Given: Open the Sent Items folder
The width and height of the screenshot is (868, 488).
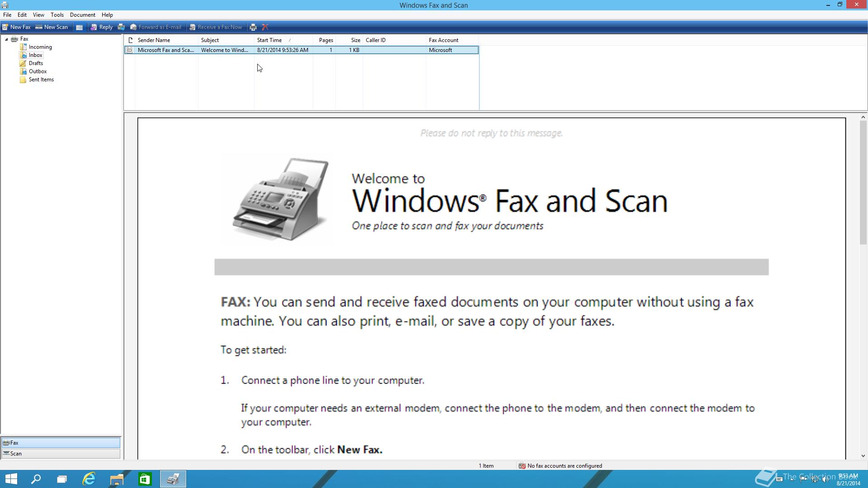Looking at the screenshot, I should tap(41, 80).
